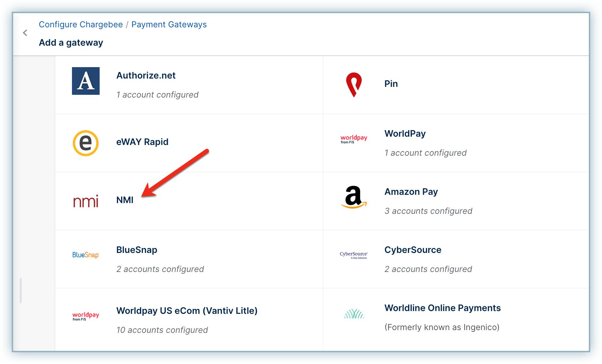
Task: Click the left-side vertical scrollbar handle
Action: coord(21,291)
